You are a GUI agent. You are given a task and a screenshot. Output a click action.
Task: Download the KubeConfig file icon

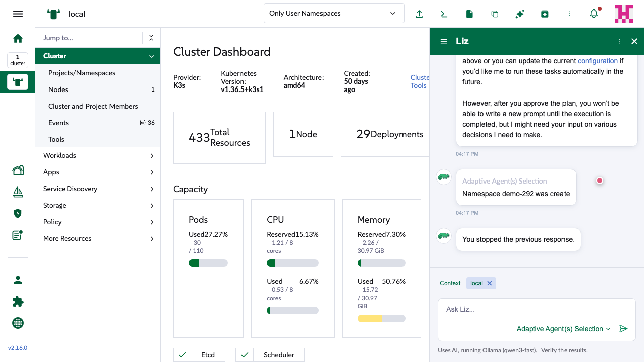[x=469, y=14]
